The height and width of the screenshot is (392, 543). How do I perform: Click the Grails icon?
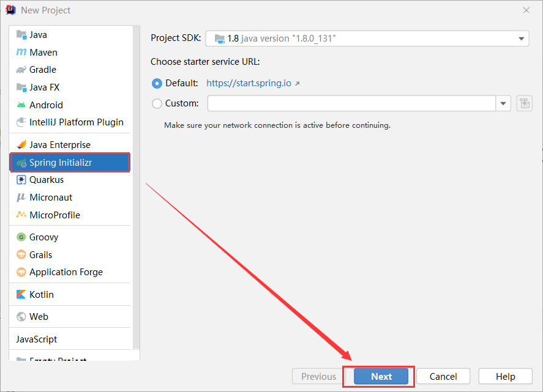(21, 254)
